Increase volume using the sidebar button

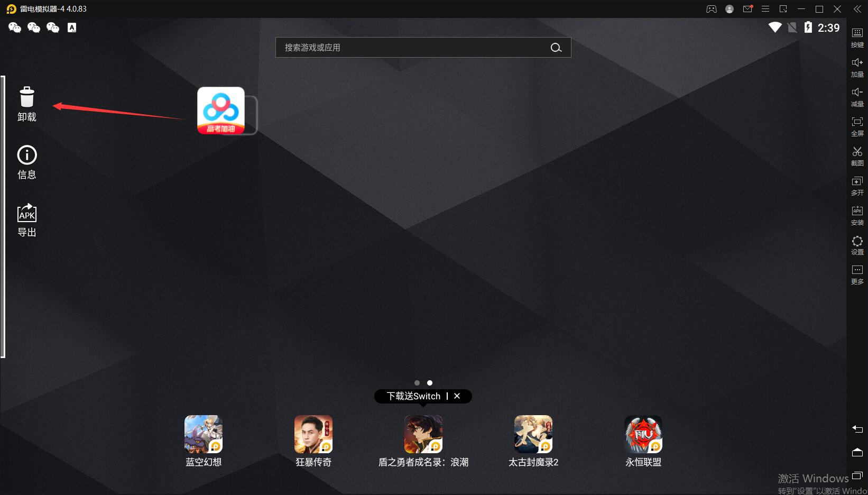(857, 62)
